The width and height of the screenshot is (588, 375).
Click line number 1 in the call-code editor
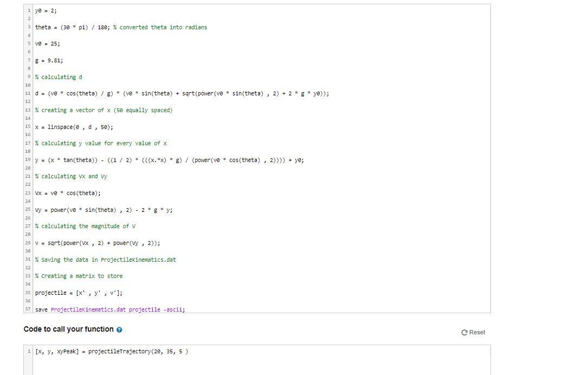[x=28, y=351]
